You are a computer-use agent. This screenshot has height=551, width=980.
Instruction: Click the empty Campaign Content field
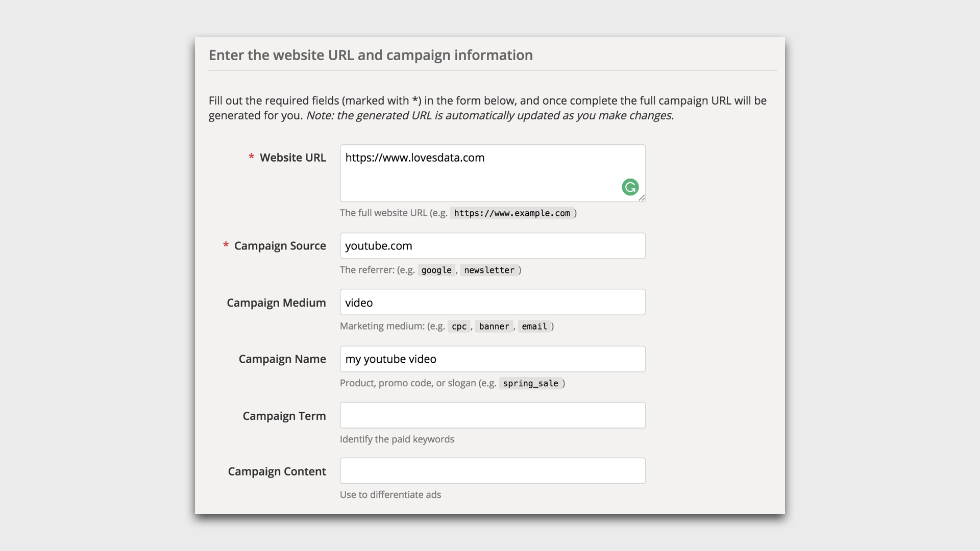click(x=493, y=470)
